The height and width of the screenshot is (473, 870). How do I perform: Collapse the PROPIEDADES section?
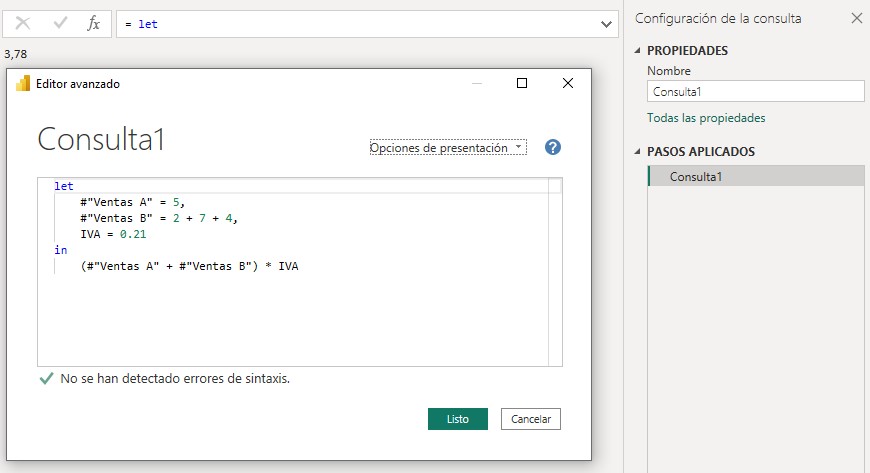click(x=638, y=51)
